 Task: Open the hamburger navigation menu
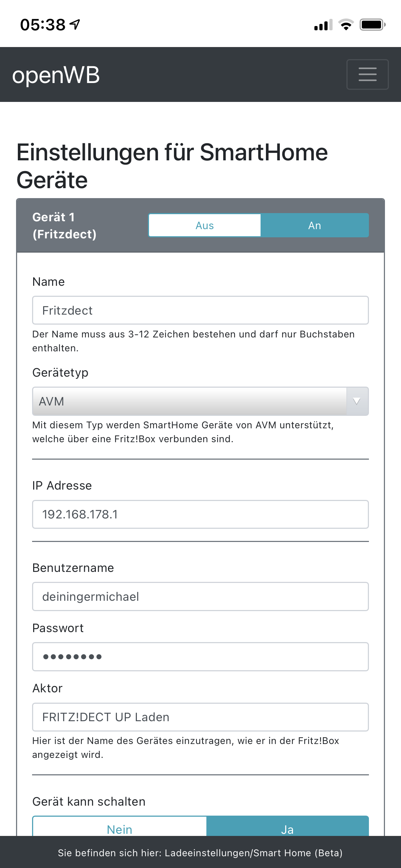coord(367,74)
